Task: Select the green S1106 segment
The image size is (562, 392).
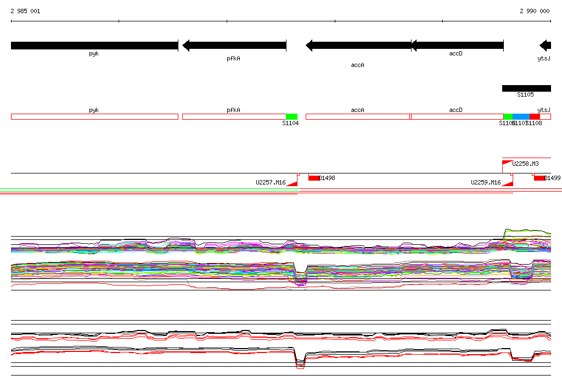Action: (x=508, y=116)
